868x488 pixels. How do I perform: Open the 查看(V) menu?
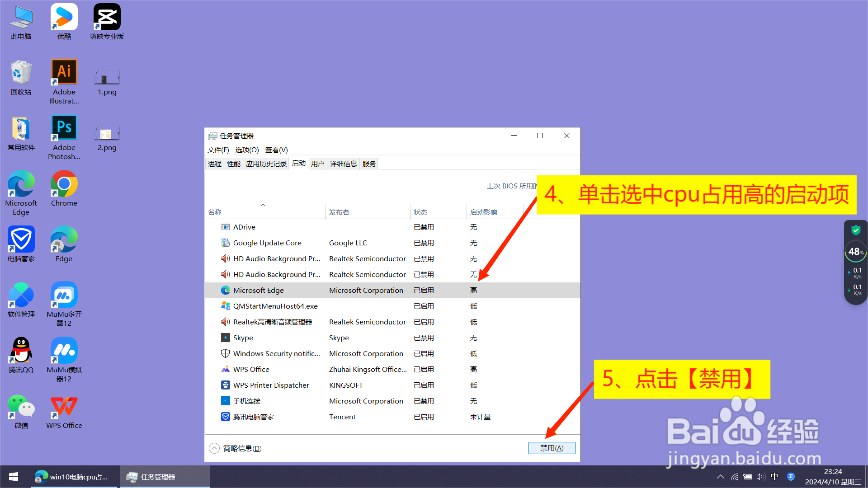click(276, 150)
